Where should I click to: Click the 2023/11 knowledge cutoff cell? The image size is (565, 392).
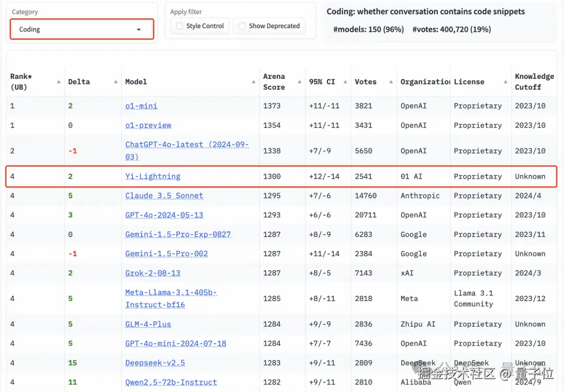coord(530,235)
